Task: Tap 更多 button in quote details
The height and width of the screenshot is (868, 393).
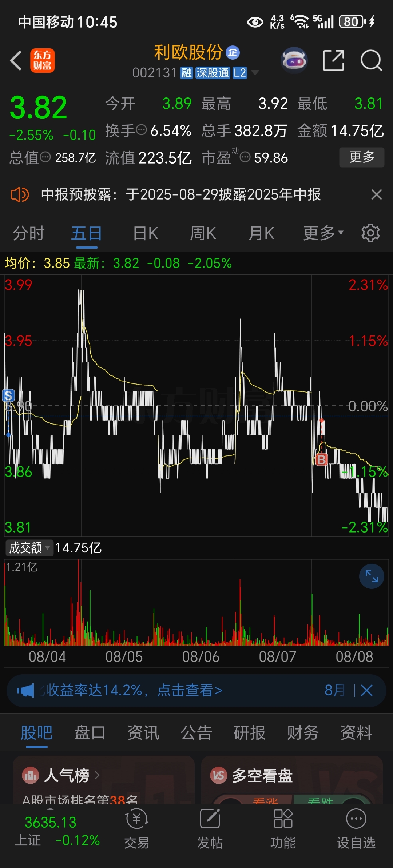Action: point(362,157)
